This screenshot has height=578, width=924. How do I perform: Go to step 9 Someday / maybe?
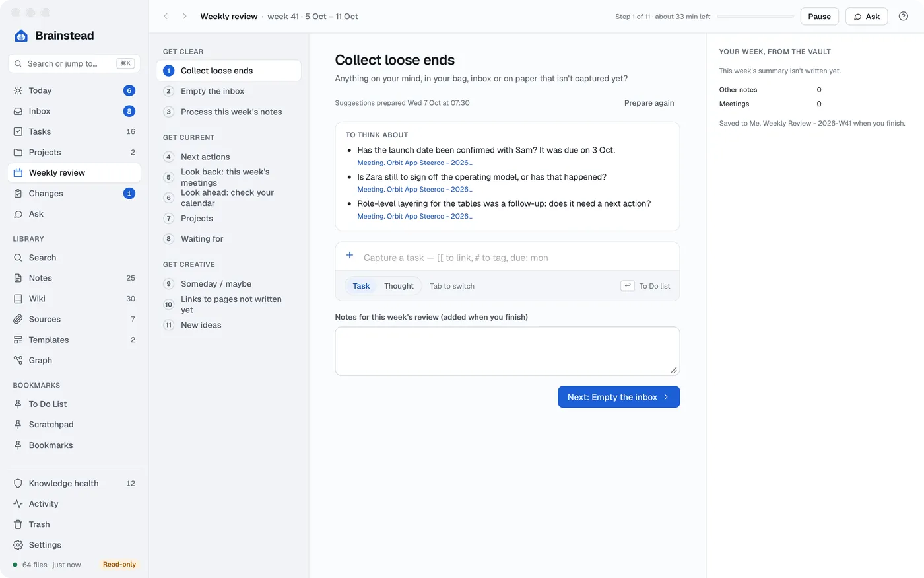click(x=228, y=284)
